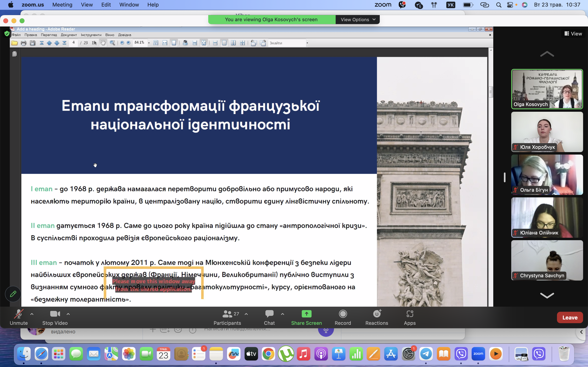Click the gallery panel resize handle
Image resolution: width=588 pixels, height=367 pixels.
[505, 177]
